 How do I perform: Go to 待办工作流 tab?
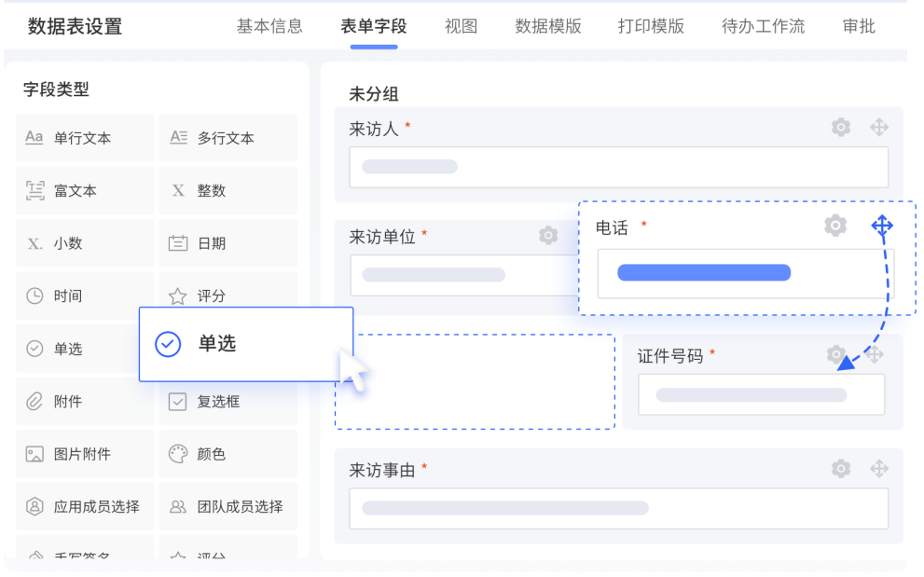tap(763, 26)
